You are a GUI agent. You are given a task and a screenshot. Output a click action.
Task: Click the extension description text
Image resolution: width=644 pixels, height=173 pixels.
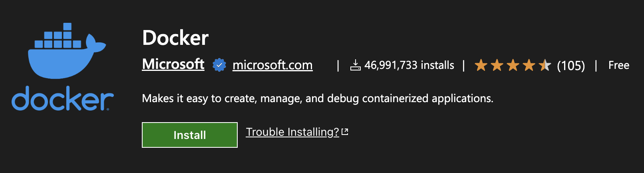coord(318,99)
